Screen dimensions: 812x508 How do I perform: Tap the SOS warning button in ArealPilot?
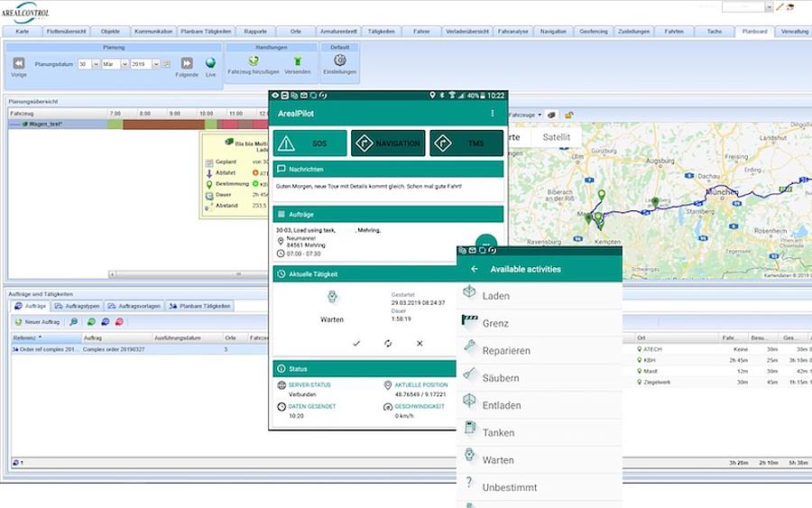click(309, 143)
